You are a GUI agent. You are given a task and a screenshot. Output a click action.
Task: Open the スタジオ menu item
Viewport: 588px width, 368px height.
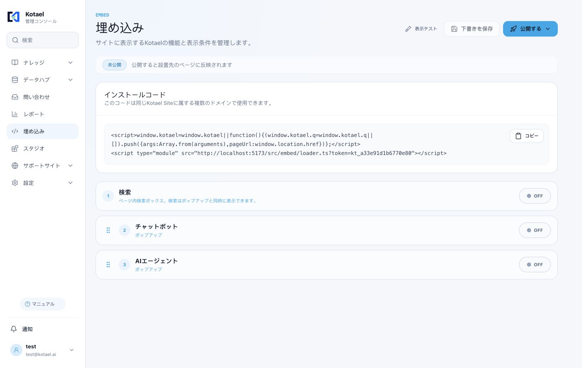click(x=42, y=148)
